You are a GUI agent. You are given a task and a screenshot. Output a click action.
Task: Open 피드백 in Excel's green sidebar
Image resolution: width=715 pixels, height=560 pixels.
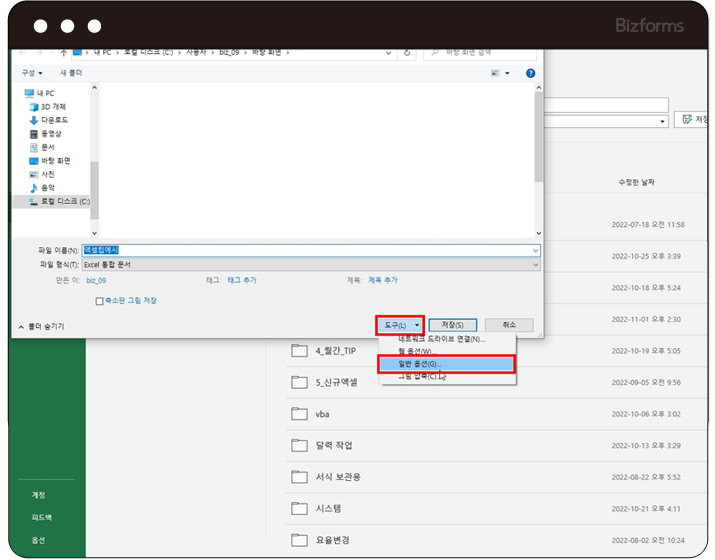41,518
